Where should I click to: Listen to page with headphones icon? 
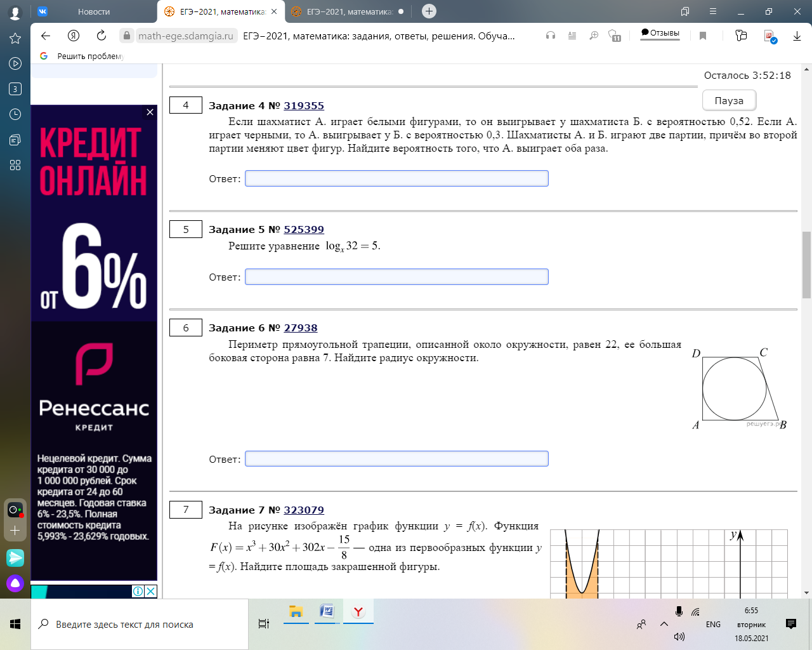551,36
